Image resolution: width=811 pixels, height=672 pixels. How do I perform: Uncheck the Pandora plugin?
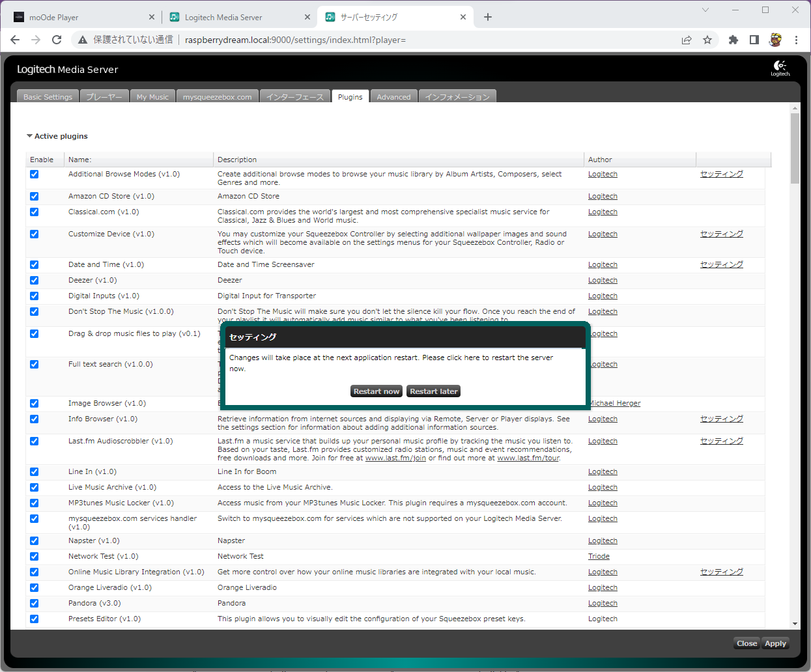[34, 603]
